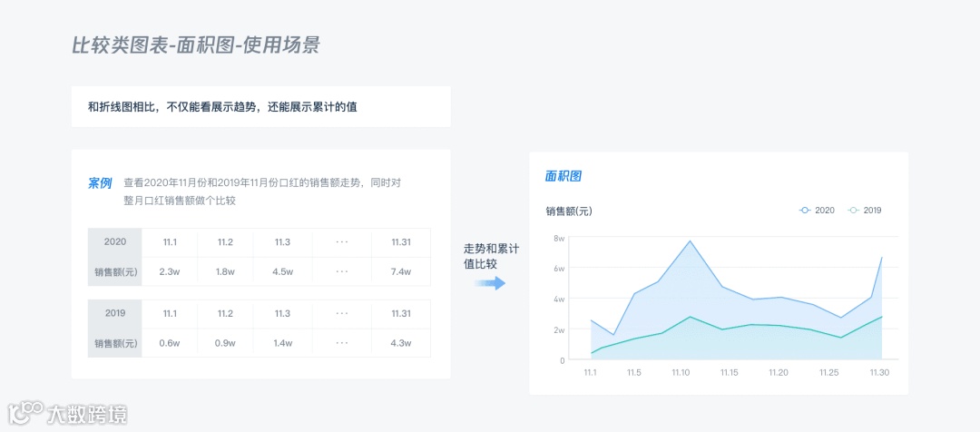Select the '4.5w' sales value
The height and width of the screenshot is (432, 980).
tap(281, 272)
